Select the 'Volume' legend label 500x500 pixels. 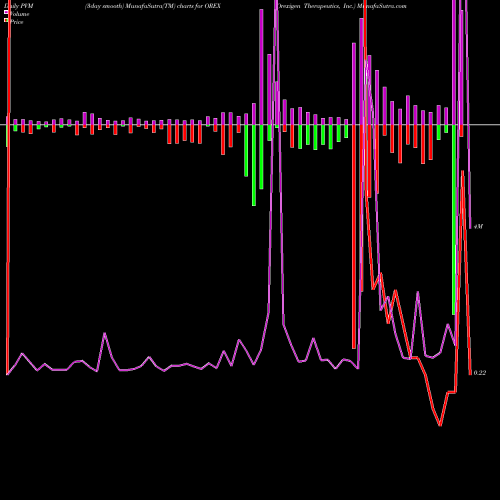pos(20,14)
